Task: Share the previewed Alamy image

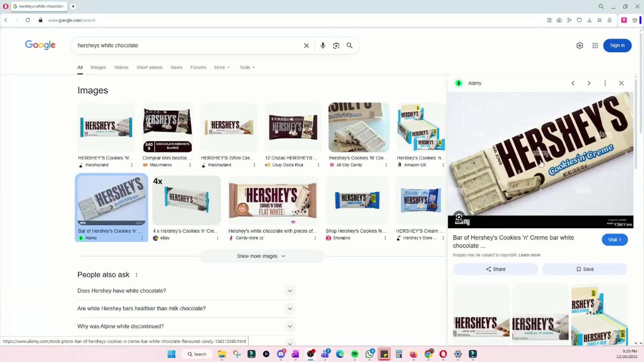Action: (495, 269)
